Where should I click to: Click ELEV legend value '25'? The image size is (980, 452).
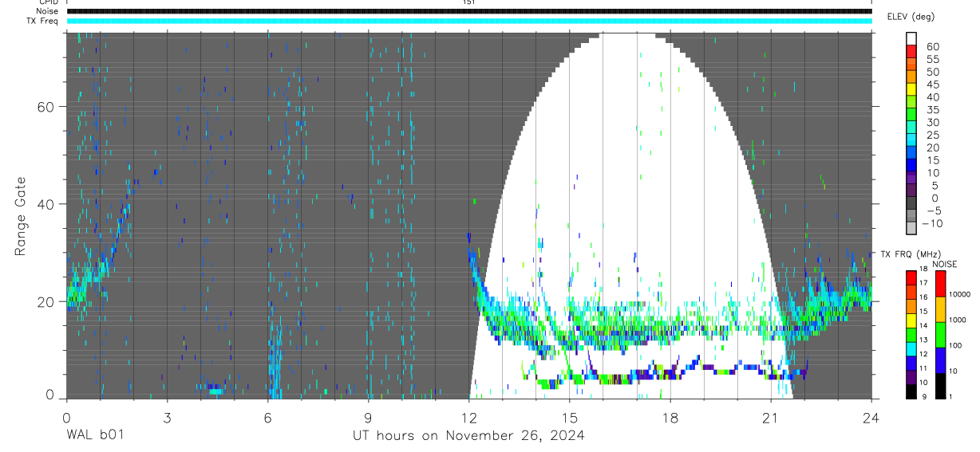pos(933,135)
